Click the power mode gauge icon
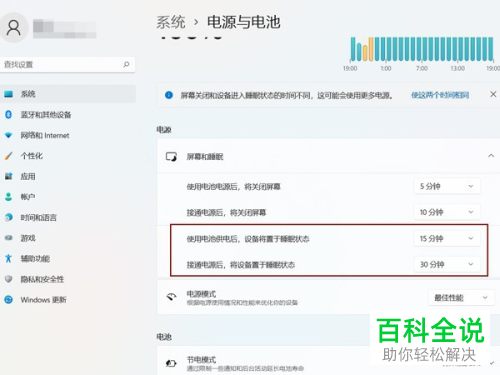 (x=171, y=297)
